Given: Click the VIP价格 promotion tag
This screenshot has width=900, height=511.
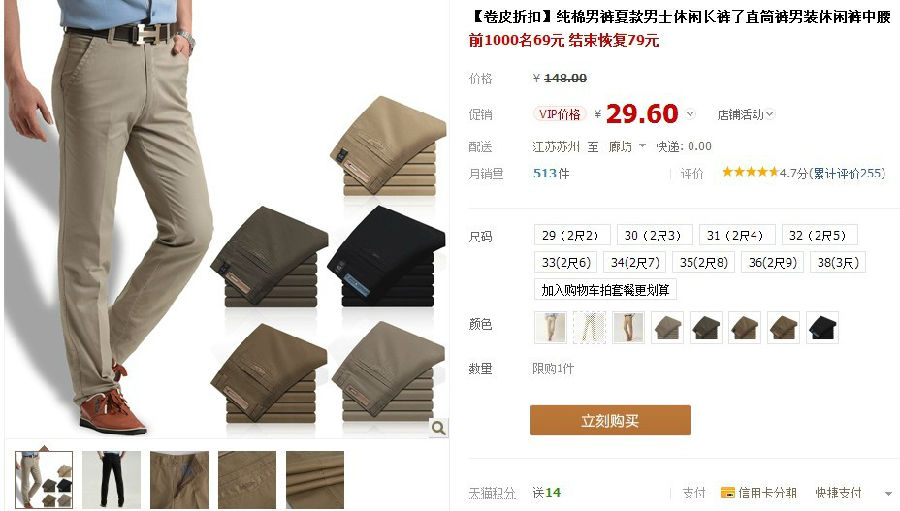Looking at the screenshot, I should point(559,114).
